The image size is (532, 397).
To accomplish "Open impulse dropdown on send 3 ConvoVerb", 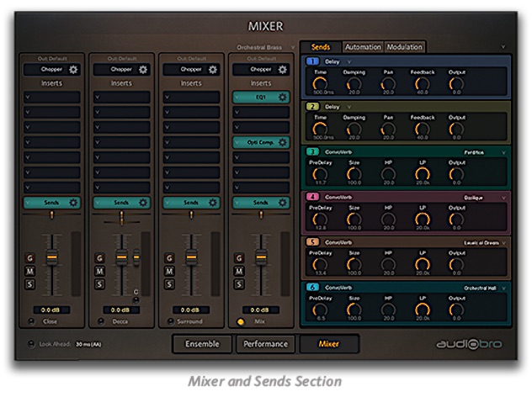I will pos(503,152).
